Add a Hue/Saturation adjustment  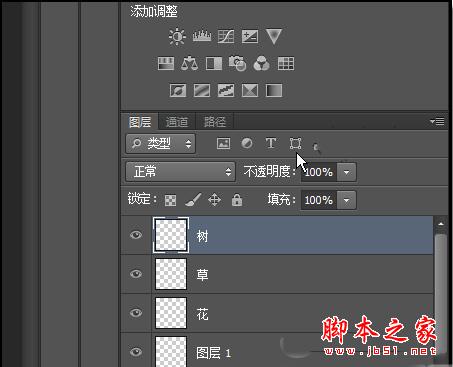click(166, 63)
